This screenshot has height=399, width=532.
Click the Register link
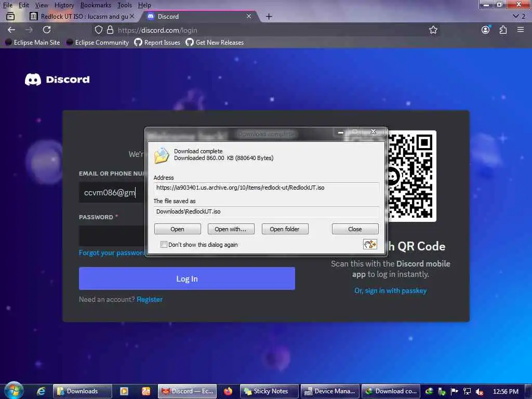150,299
